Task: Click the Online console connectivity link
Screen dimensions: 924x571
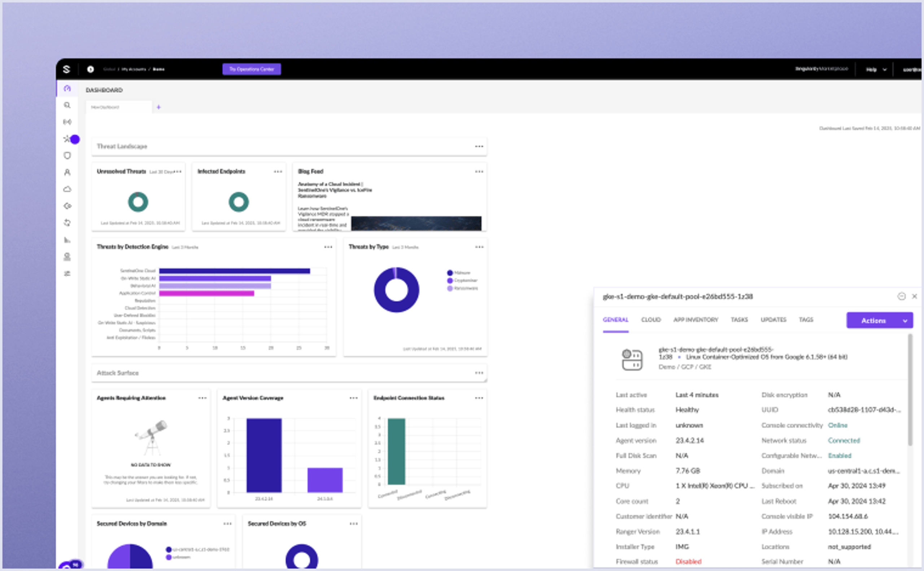Action: pos(838,425)
